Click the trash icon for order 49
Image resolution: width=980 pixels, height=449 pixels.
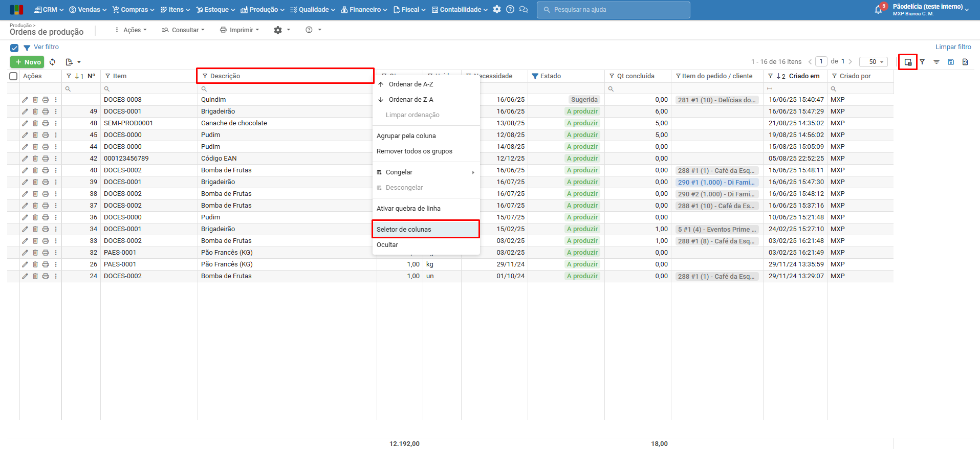[35, 111]
